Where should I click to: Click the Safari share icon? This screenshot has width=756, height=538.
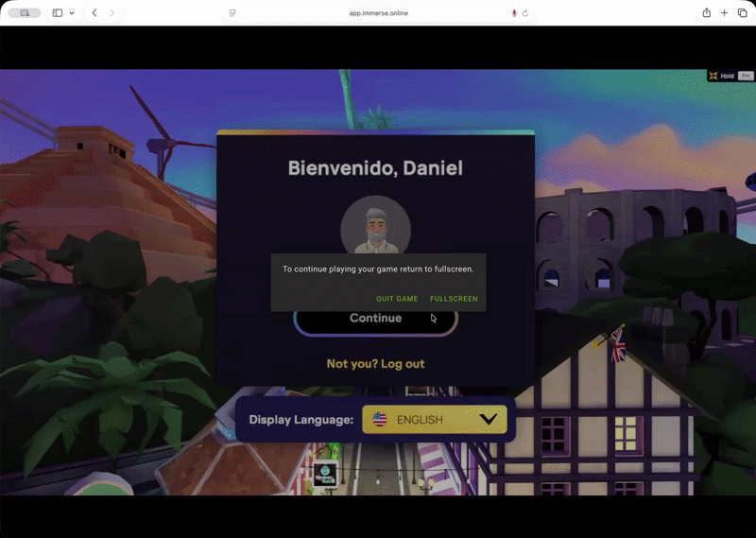tap(706, 13)
